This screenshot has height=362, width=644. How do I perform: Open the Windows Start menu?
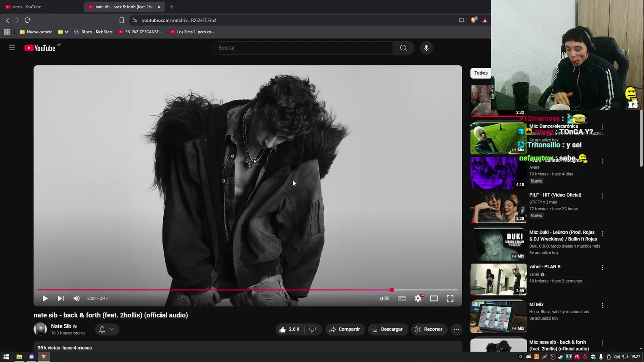pos(6,357)
